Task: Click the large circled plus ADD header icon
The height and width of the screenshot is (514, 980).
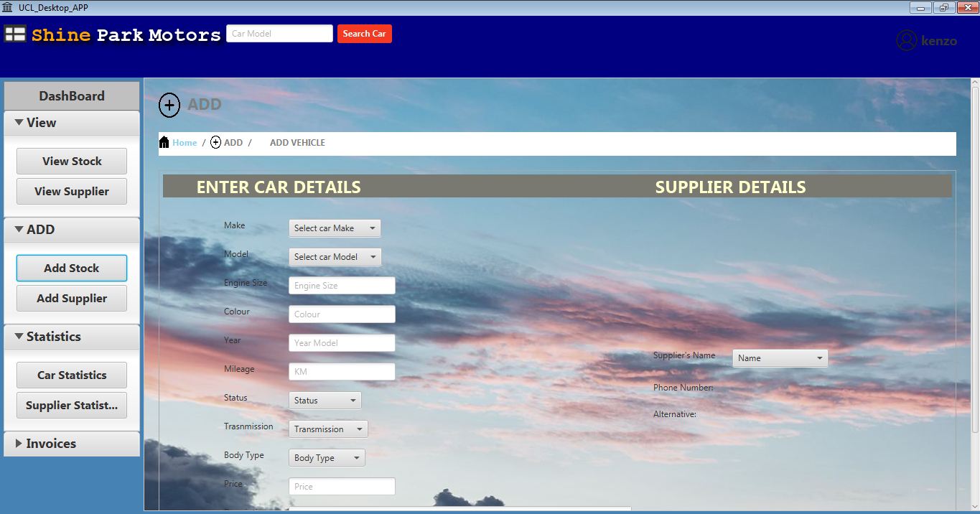Action: pyautogui.click(x=169, y=105)
